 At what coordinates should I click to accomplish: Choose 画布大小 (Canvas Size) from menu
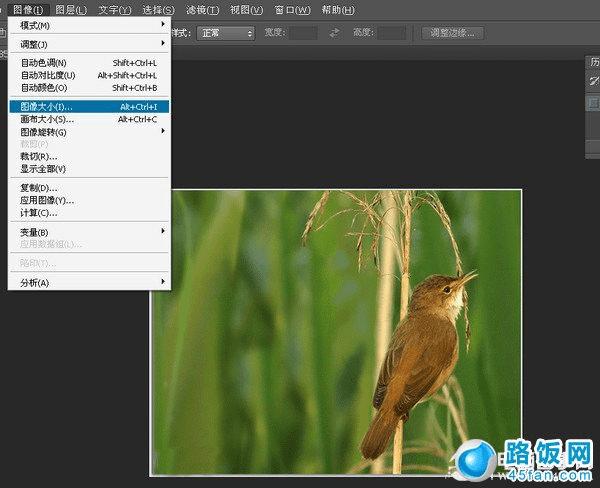[x=48, y=119]
